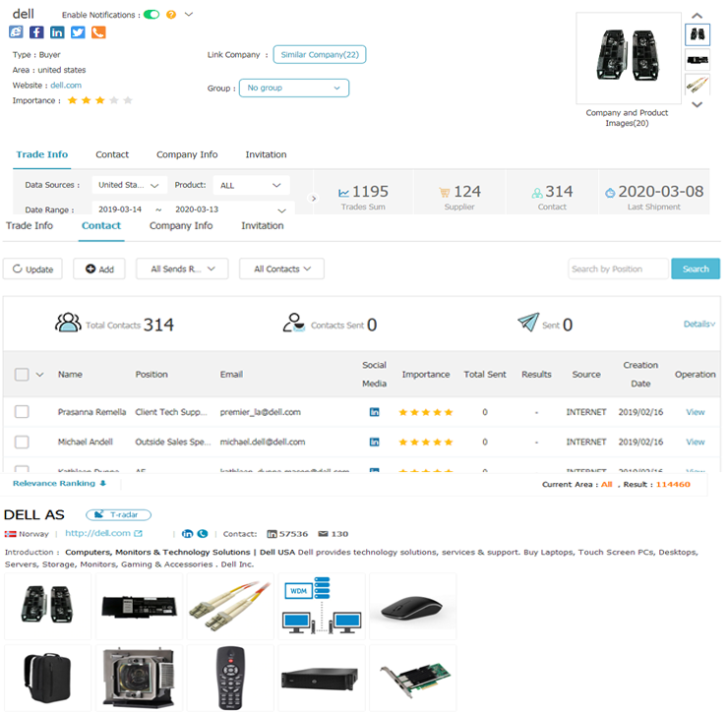728x712 pixels.
Task: Click the orange help question mark icon
Action: [171, 15]
